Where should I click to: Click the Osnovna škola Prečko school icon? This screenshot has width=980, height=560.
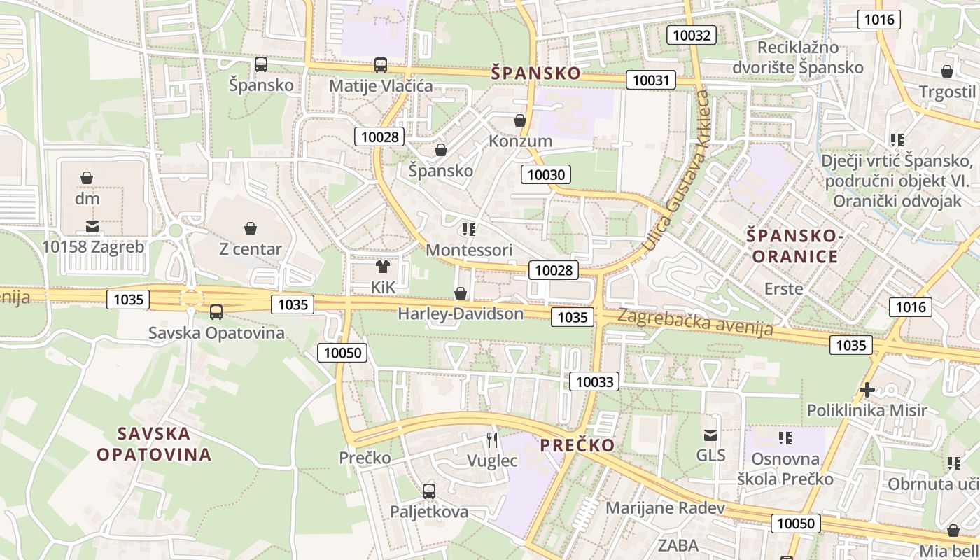(785, 438)
